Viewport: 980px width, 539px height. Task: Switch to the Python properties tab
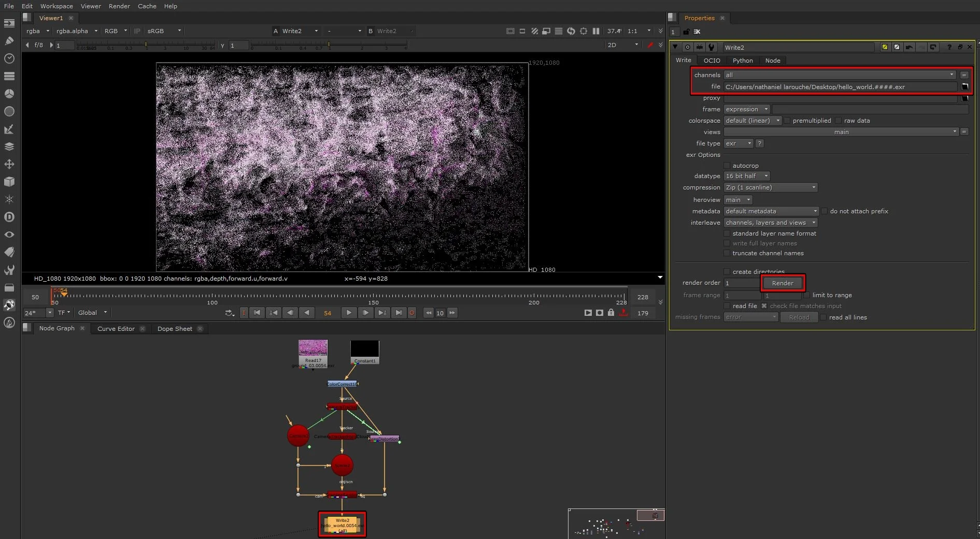coord(742,61)
